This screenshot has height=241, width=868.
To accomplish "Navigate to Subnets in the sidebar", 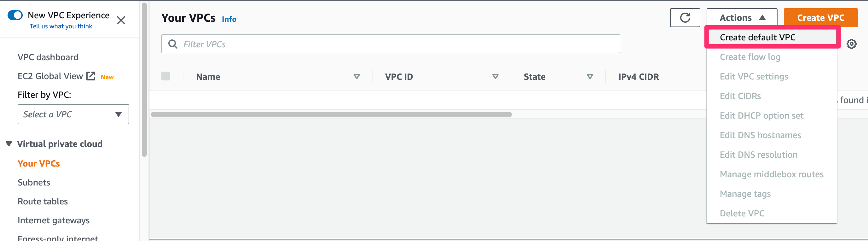I will (34, 182).
